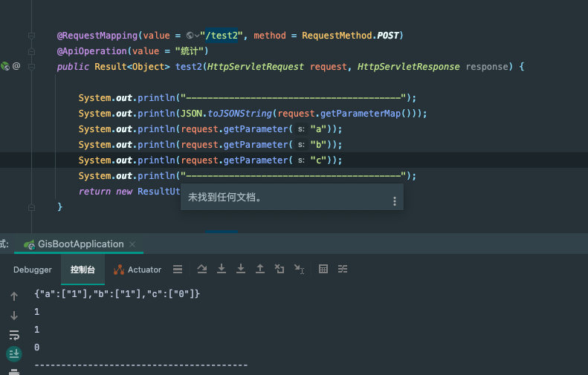The width and height of the screenshot is (588, 375).
Task: Open the Actuator tab
Action: pos(137,270)
